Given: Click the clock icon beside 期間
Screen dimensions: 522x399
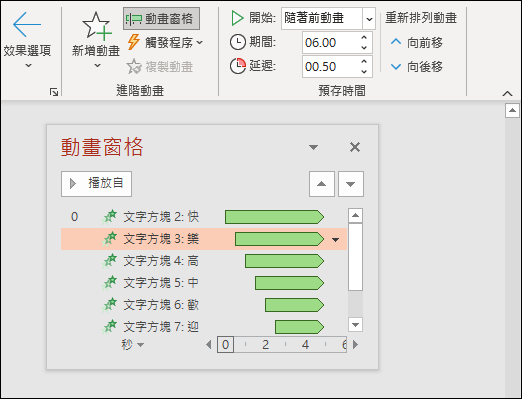Looking at the screenshot, I should 238,42.
